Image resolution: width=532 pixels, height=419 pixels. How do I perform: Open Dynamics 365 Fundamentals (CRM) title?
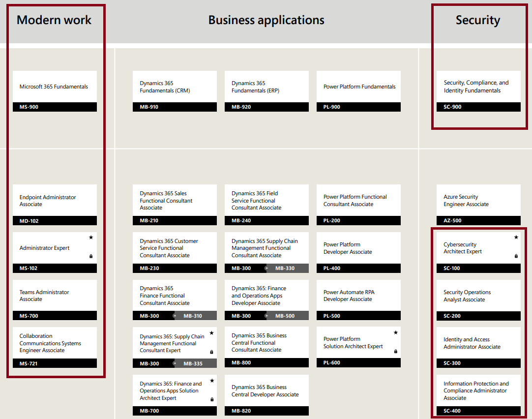[x=165, y=87]
